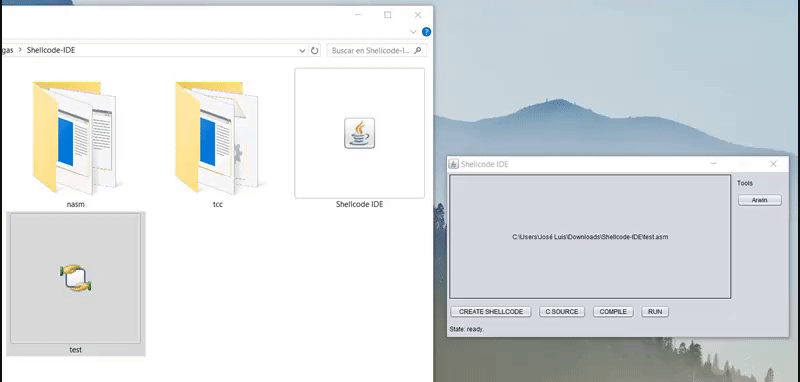Open the tcc folder icon

click(217, 138)
